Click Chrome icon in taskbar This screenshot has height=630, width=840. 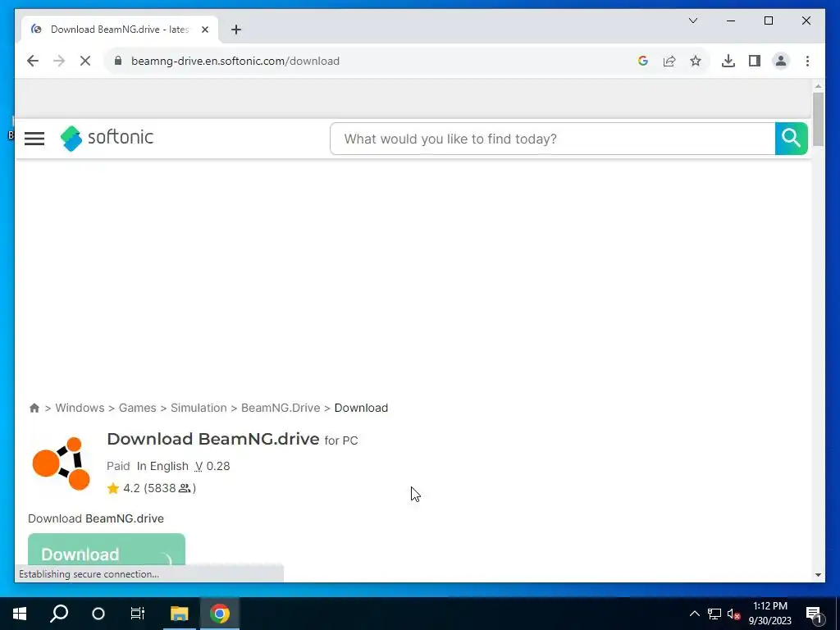220,614
